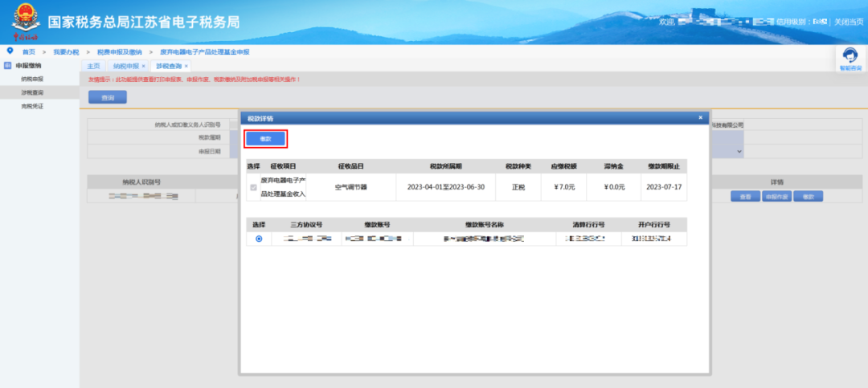Open the 申报日期 dropdown arrow
Image resolution: width=868 pixels, height=388 pixels.
click(739, 151)
